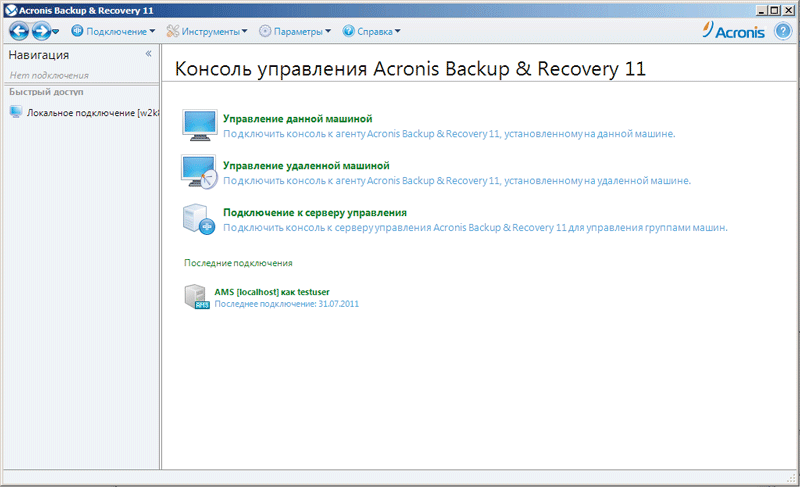Collapse the Навигация panel with double chevron
The width and height of the screenshot is (800, 487).
[x=148, y=54]
